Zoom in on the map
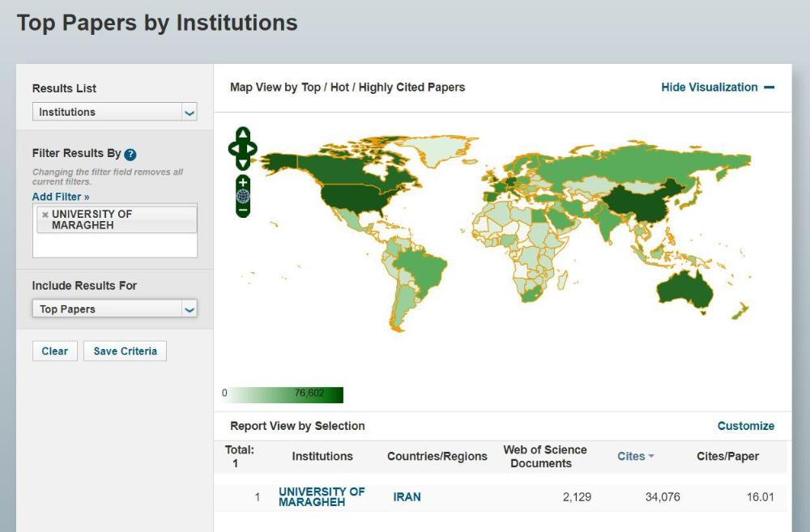This screenshot has width=810, height=532. [243, 183]
